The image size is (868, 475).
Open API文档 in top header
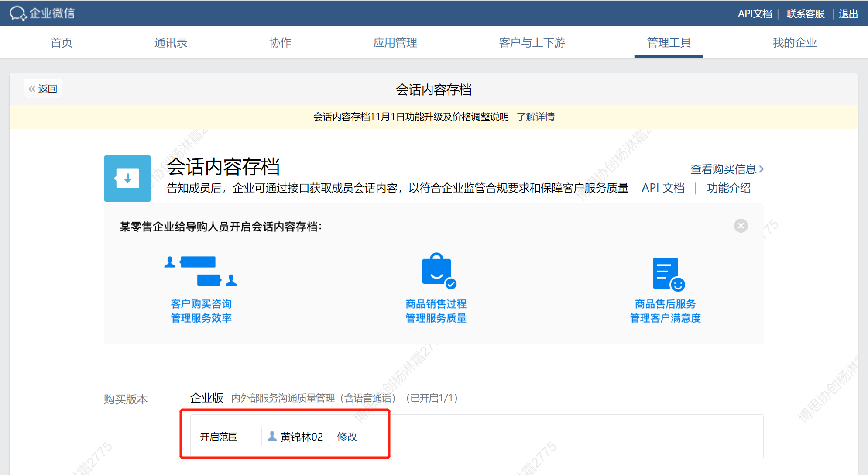point(755,14)
